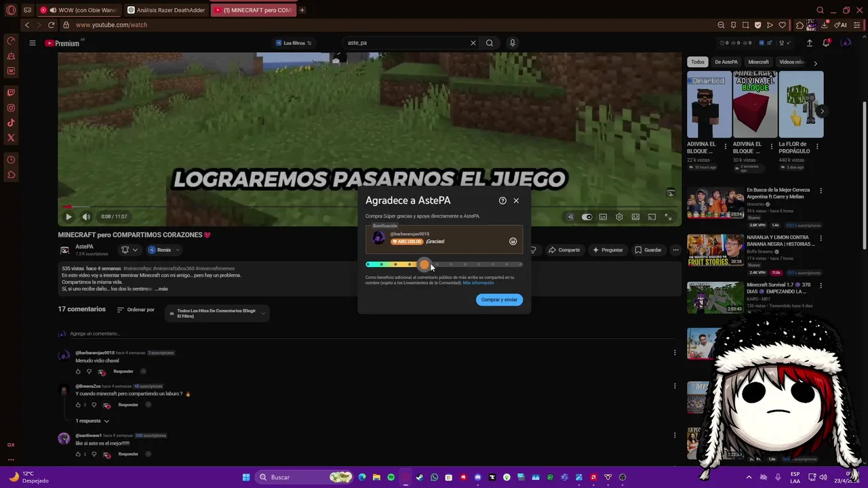Open the help icon in Super Thanks dialog
868x488 pixels.
pyautogui.click(x=502, y=201)
